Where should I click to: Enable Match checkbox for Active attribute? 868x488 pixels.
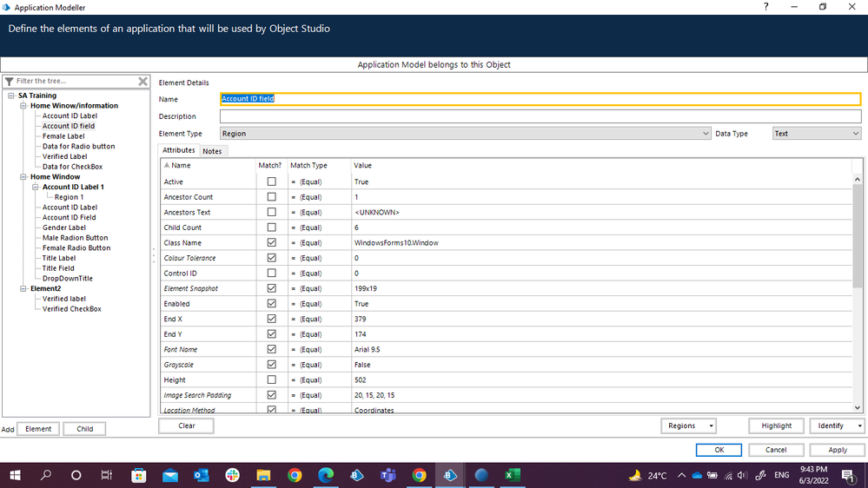(x=272, y=181)
